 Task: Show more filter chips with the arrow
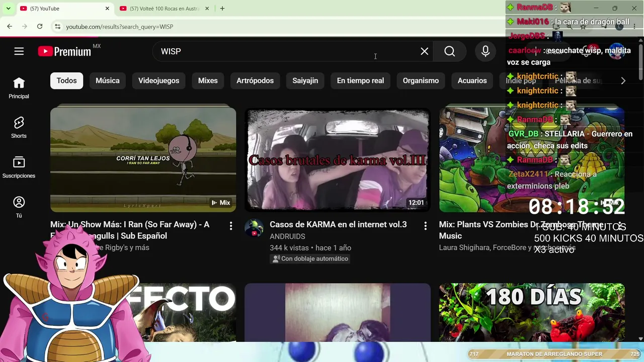(x=623, y=80)
